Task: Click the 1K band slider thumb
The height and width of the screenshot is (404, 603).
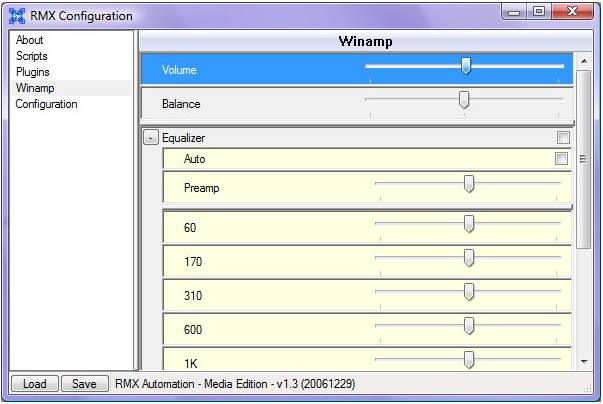Action: pos(469,360)
